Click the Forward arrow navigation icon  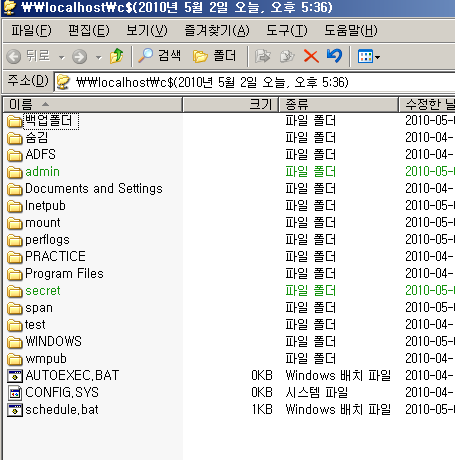point(79,57)
